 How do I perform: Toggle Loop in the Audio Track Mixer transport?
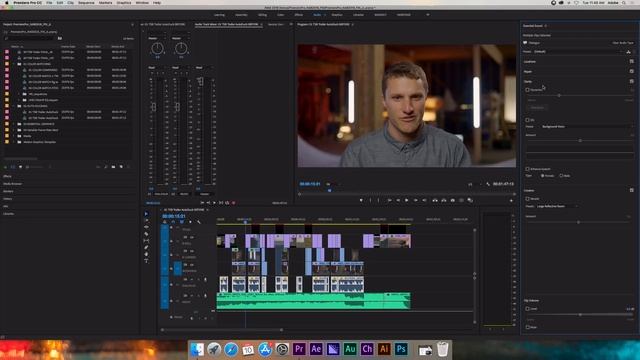click(227, 203)
